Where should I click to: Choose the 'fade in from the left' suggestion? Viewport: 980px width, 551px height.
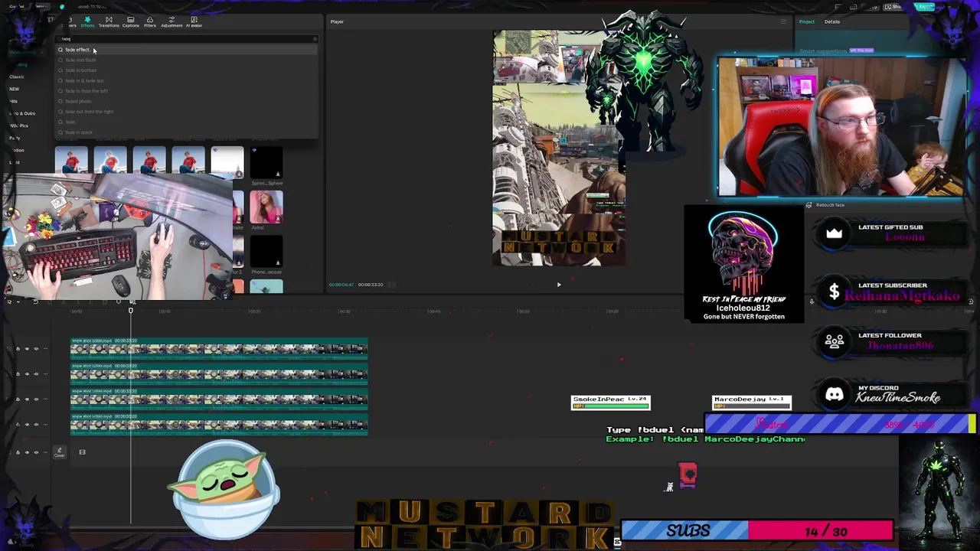187,91
